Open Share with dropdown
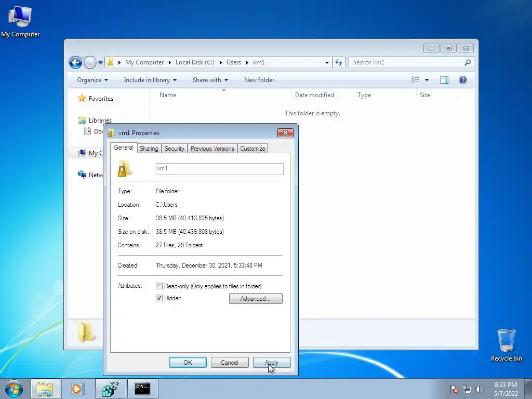 [210, 80]
